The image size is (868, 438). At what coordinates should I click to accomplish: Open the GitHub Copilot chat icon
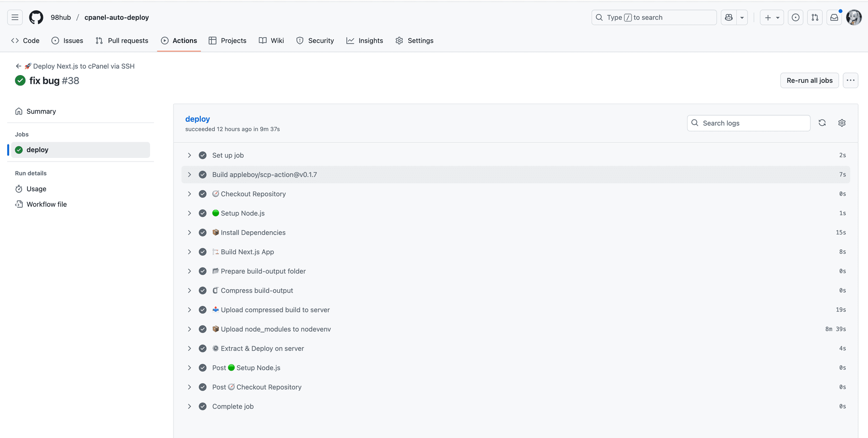tap(728, 17)
